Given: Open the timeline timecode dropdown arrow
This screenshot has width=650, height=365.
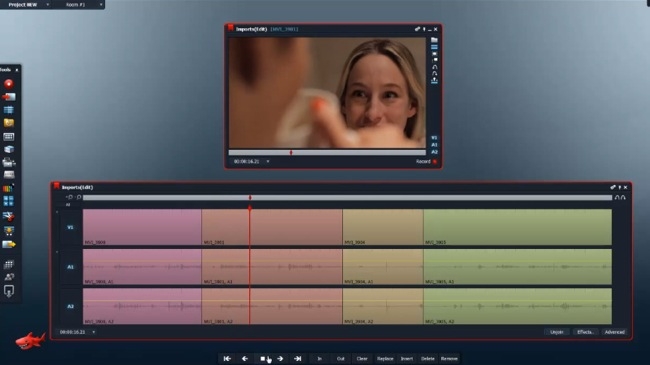Looking at the screenshot, I should click(94, 332).
